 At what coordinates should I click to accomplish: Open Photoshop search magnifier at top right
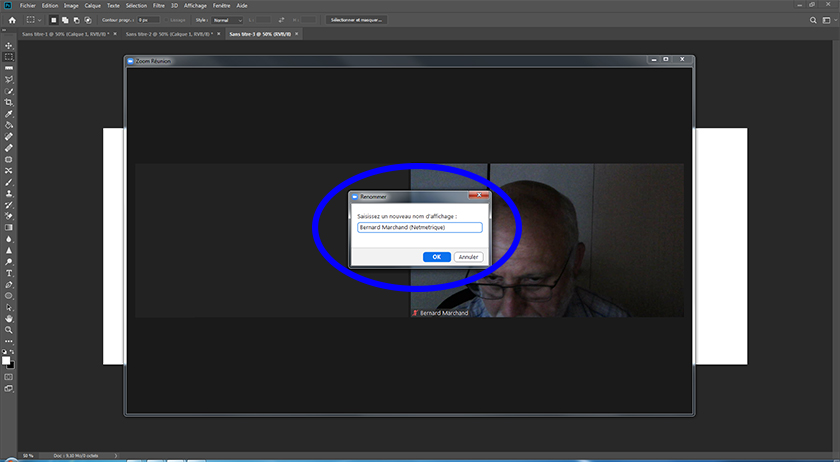pyautogui.click(x=813, y=20)
